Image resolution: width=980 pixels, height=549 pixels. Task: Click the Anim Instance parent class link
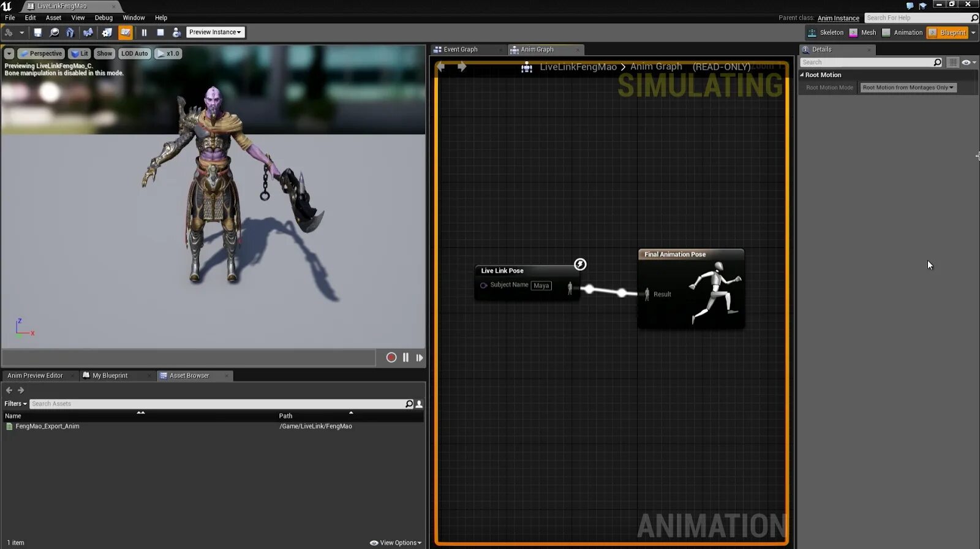(838, 18)
